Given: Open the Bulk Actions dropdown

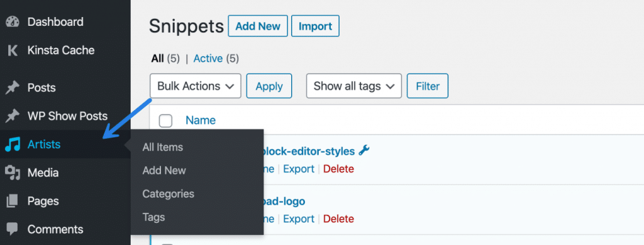Looking at the screenshot, I should tap(196, 86).
